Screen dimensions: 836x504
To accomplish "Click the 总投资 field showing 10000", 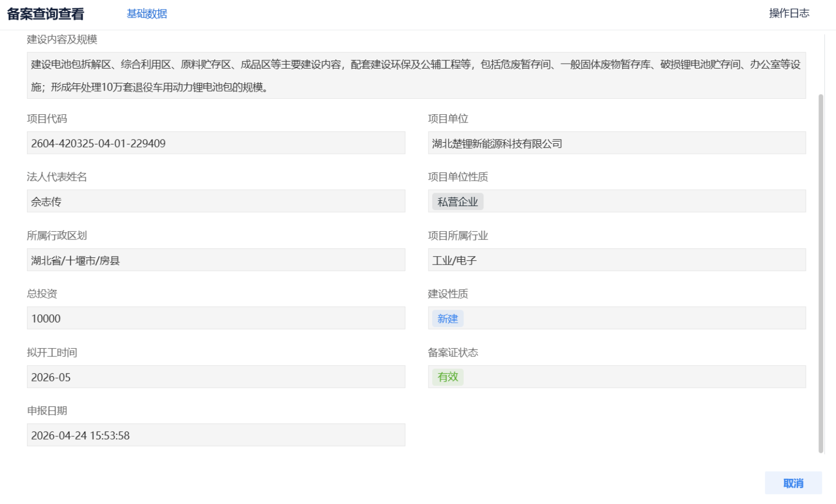I will tap(216, 318).
